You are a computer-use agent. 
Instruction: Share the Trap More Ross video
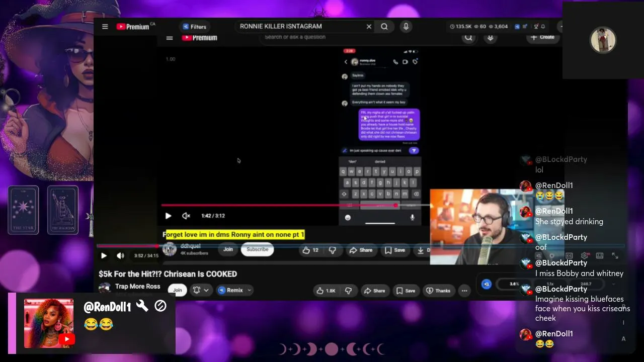(374, 291)
